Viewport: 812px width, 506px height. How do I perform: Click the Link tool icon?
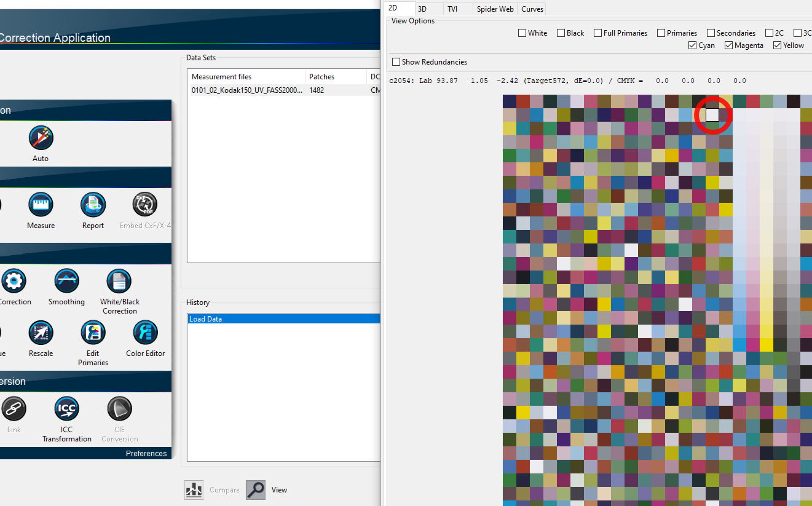pyautogui.click(x=14, y=409)
